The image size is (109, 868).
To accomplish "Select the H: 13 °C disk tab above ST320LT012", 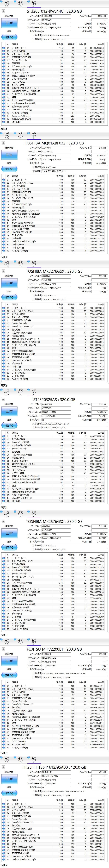I will point(34,4).
